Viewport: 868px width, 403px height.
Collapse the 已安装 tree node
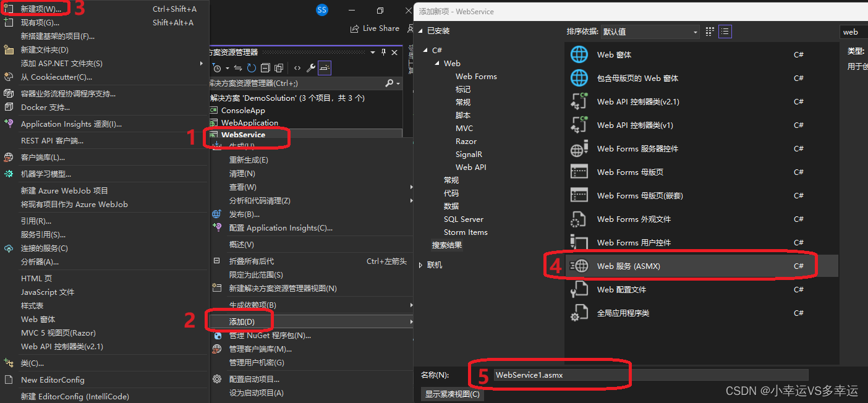[422, 30]
